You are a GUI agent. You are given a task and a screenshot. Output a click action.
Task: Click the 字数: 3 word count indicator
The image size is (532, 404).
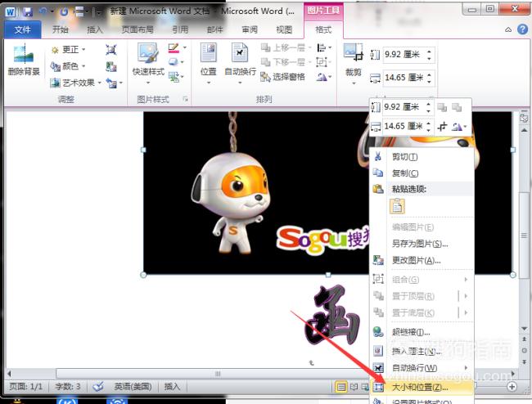click(68, 386)
